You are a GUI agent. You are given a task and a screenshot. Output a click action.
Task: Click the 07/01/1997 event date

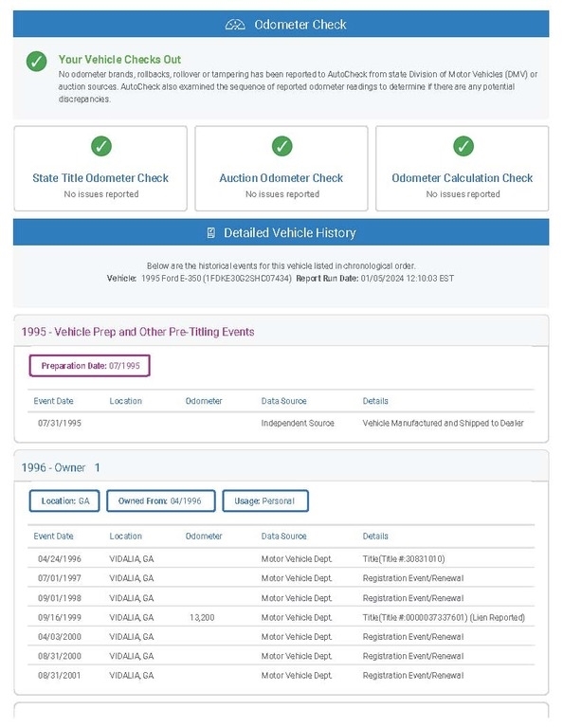tap(60, 578)
